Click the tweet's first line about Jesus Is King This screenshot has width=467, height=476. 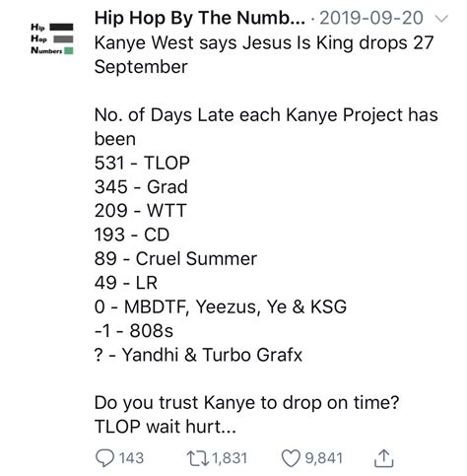(x=264, y=43)
